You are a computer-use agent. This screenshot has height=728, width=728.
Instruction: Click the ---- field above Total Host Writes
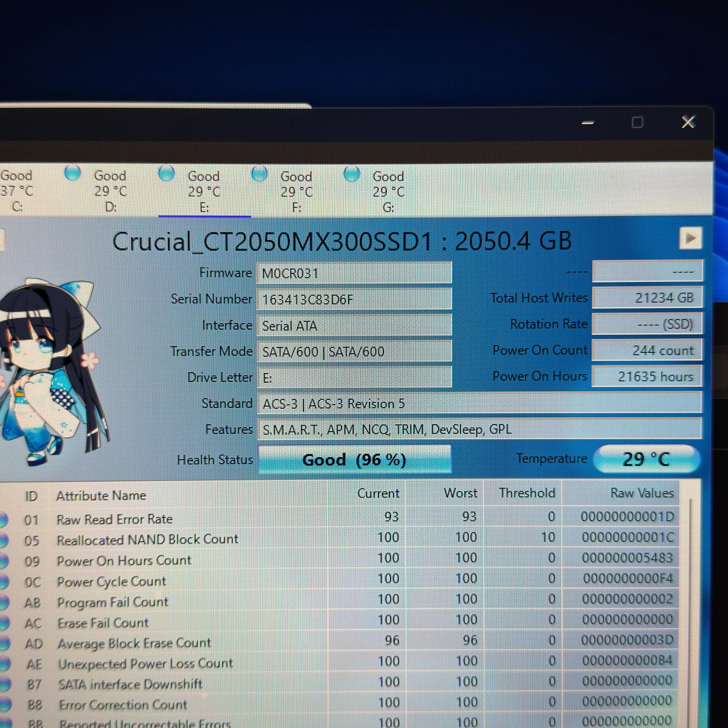[x=647, y=271]
